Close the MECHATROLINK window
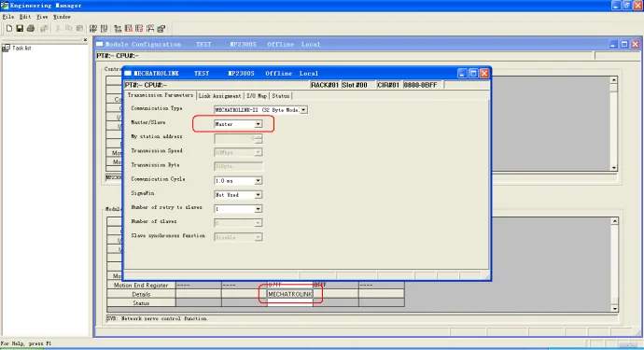This screenshot has width=644, height=350. point(484,74)
